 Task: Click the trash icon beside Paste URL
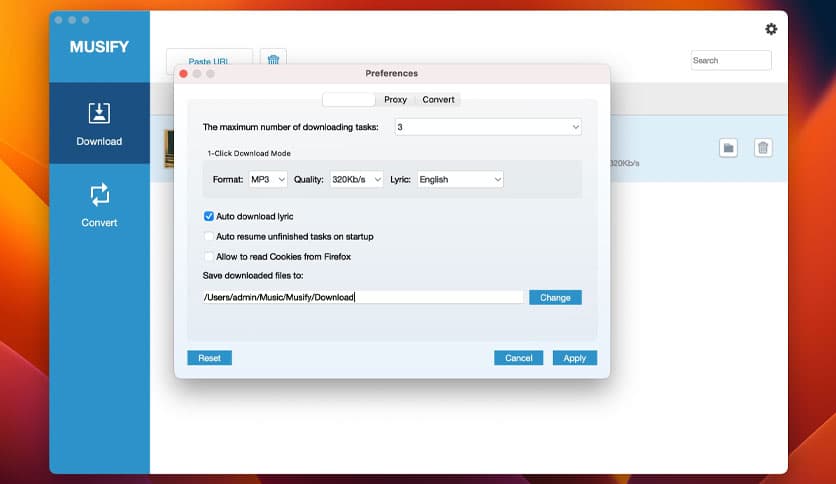[x=273, y=60]
